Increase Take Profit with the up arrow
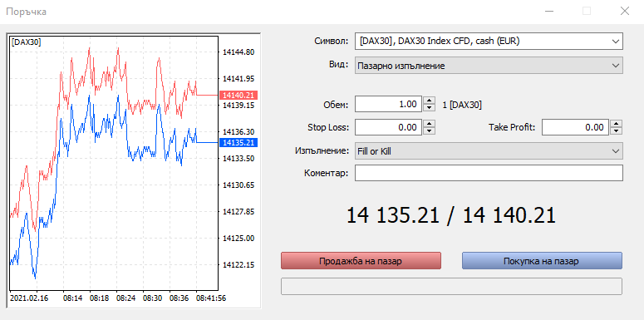The height and width of the screenshot is (320, 644). 616,124
